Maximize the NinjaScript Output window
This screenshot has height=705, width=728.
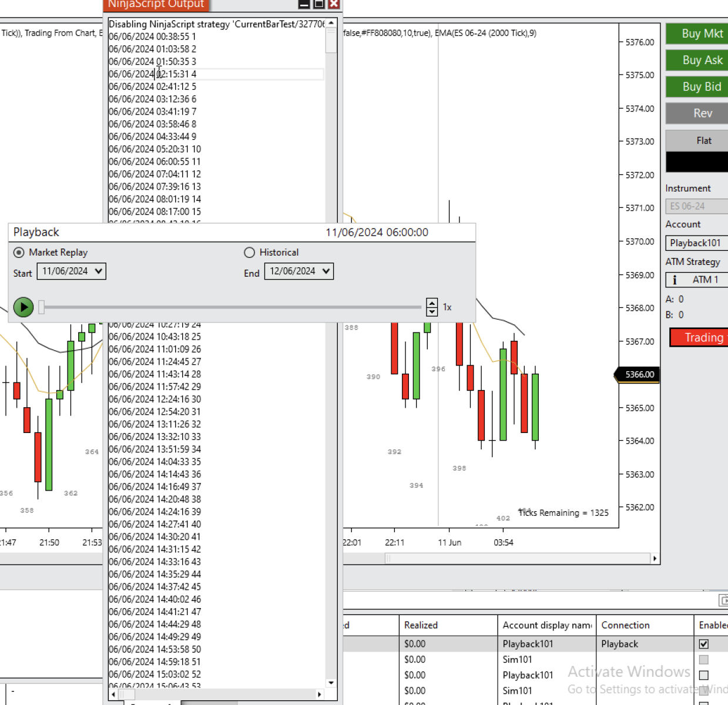pos(318,4)
